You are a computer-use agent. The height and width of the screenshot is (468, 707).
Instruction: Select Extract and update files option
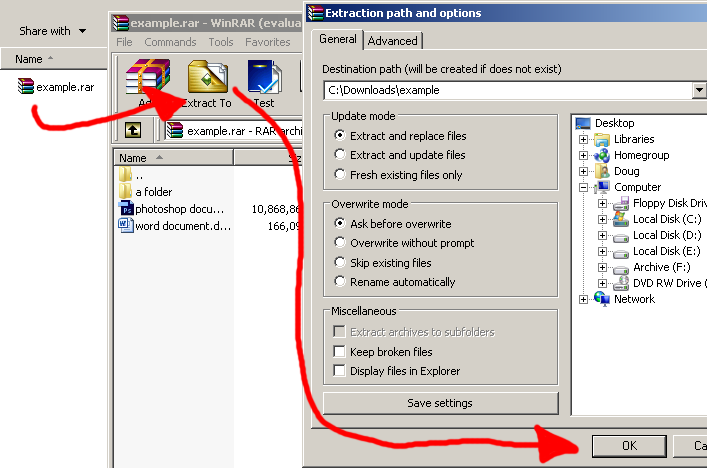[x=340, y=155]
